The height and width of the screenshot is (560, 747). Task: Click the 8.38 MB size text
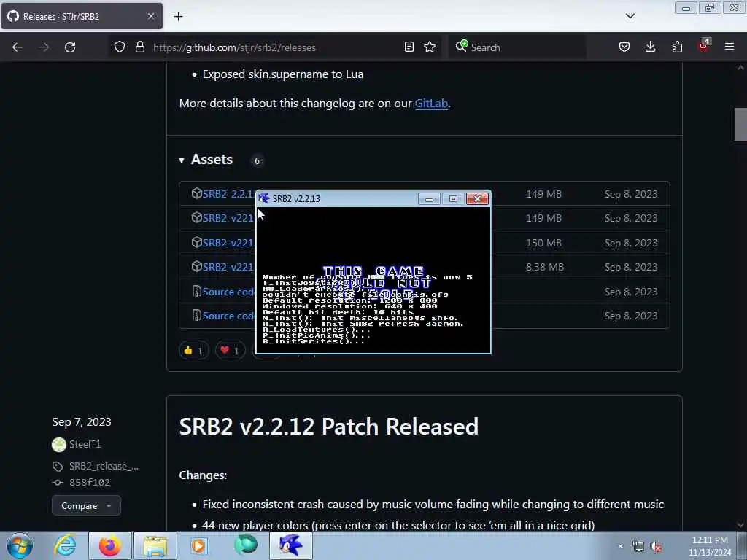coord(544,267)
